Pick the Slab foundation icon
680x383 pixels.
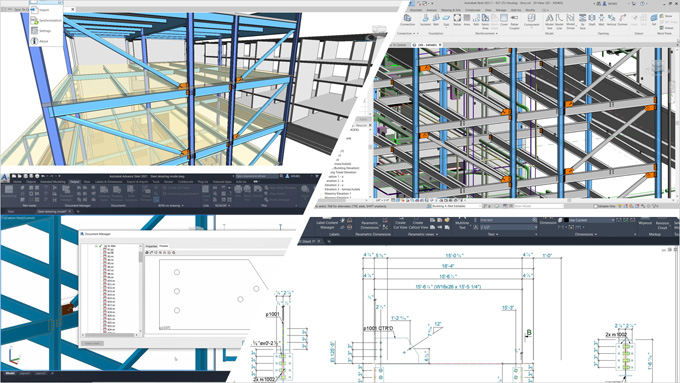[446, 20]
